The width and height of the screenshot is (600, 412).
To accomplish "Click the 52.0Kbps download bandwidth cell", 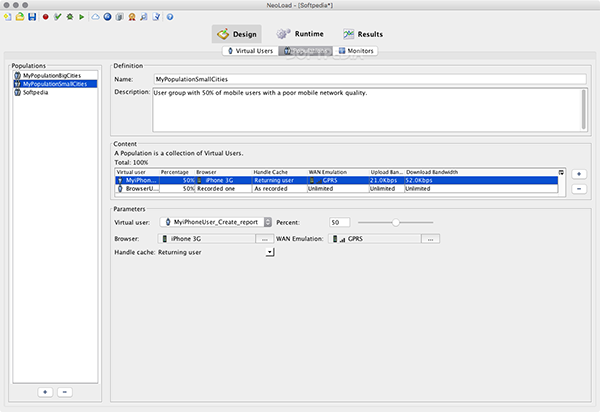I will click(481, 180).
